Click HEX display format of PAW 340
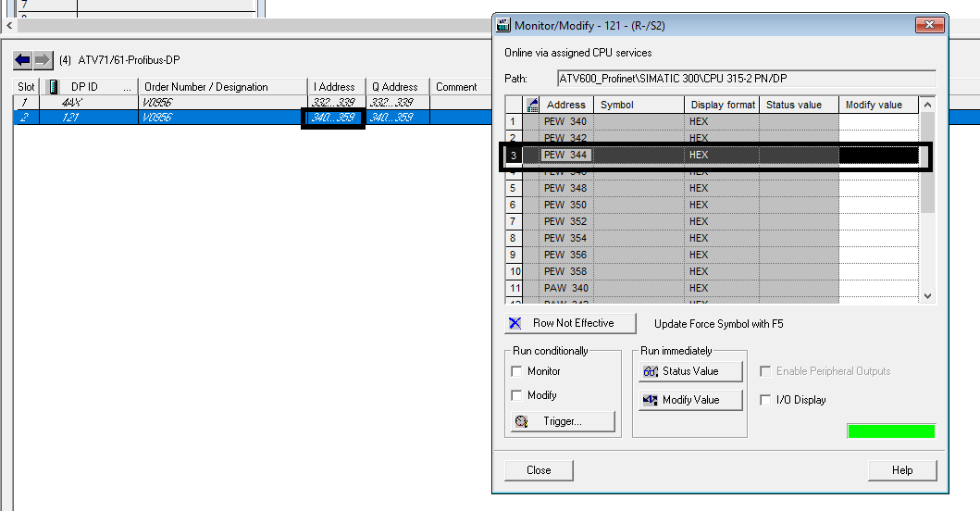The image size is (980, 511). pos(722,288)
